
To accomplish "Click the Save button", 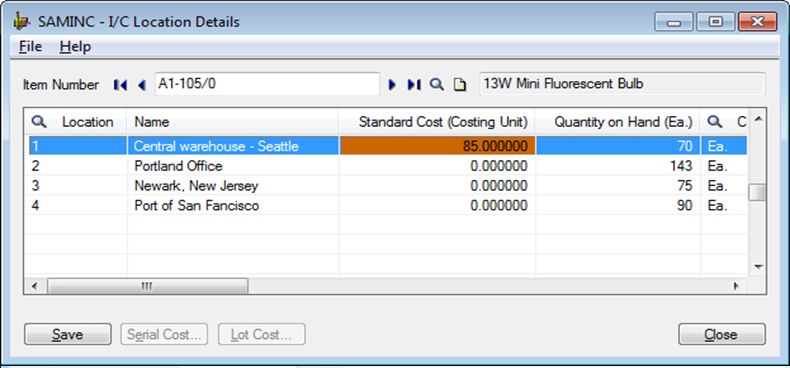I will click(68, 334).
